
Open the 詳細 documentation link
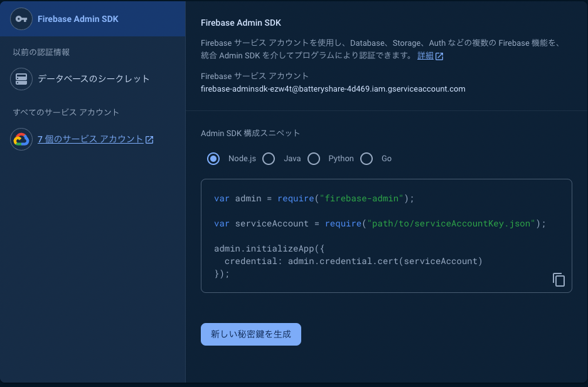tap(425, 56)
